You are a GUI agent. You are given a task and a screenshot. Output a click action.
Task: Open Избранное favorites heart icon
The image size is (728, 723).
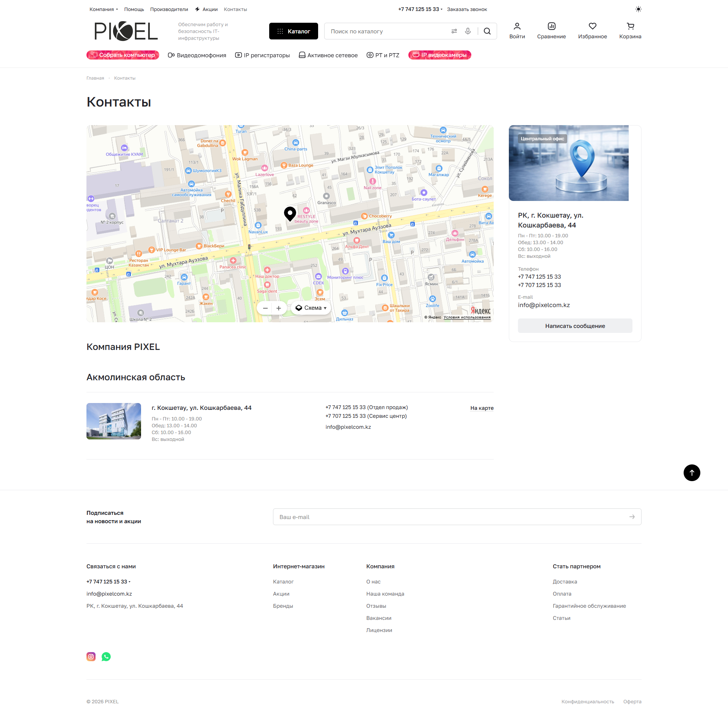(592, 26)
